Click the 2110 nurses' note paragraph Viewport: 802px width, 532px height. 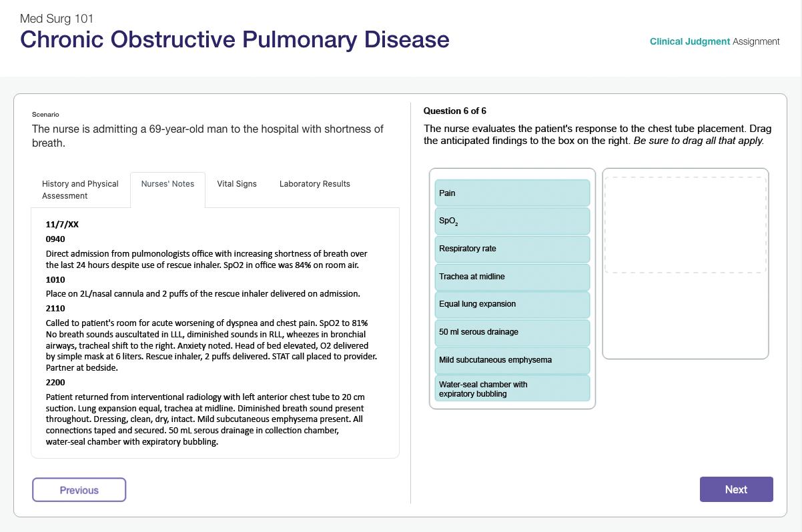(x=211, y=345)
